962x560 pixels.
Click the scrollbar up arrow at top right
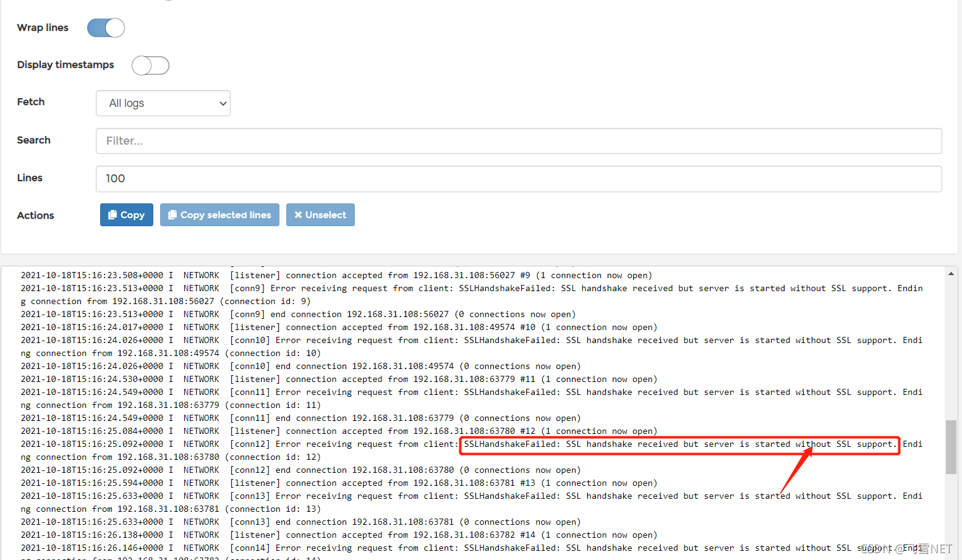click(x=951, y=272)
